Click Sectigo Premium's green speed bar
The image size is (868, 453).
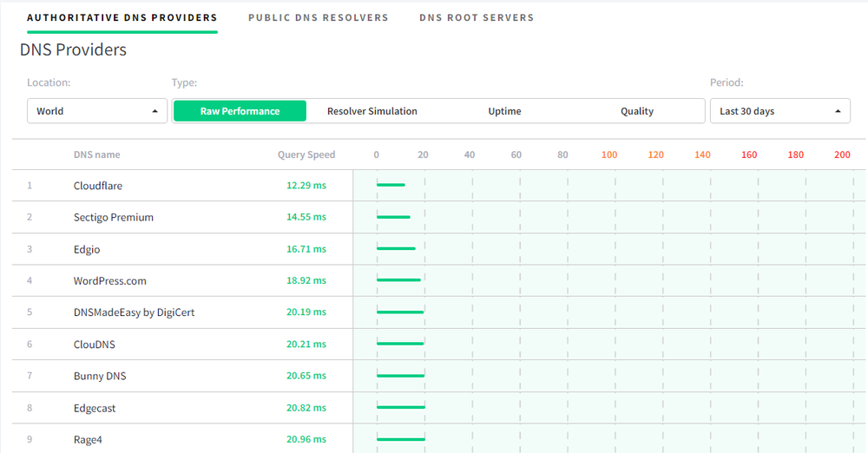coord(393,217)
